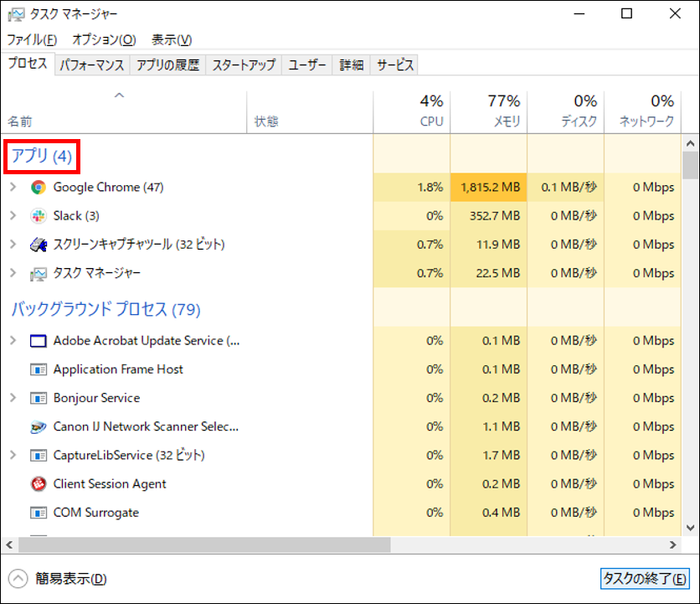Sort by the 名前 column header
The width and height of the screenshot is (700, 604).
(x=124, y=112)
